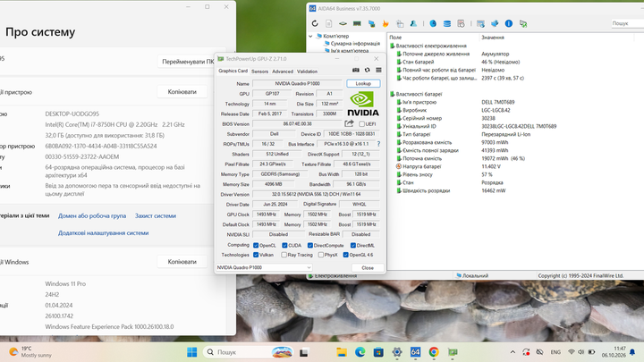Toggle the UEFI checkbox in GPU-Z
Viewport: 644px width, 362px height.
[x=362, y=124]
